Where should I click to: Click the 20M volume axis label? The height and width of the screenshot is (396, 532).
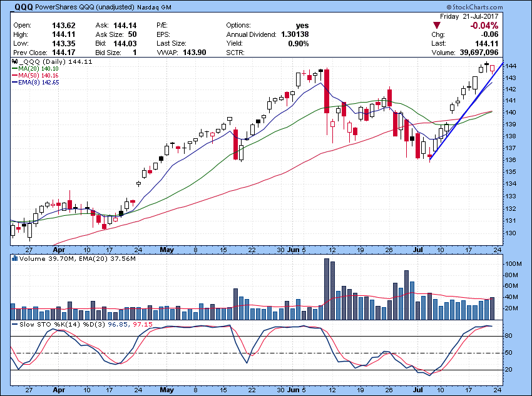(x=511, y=308)
